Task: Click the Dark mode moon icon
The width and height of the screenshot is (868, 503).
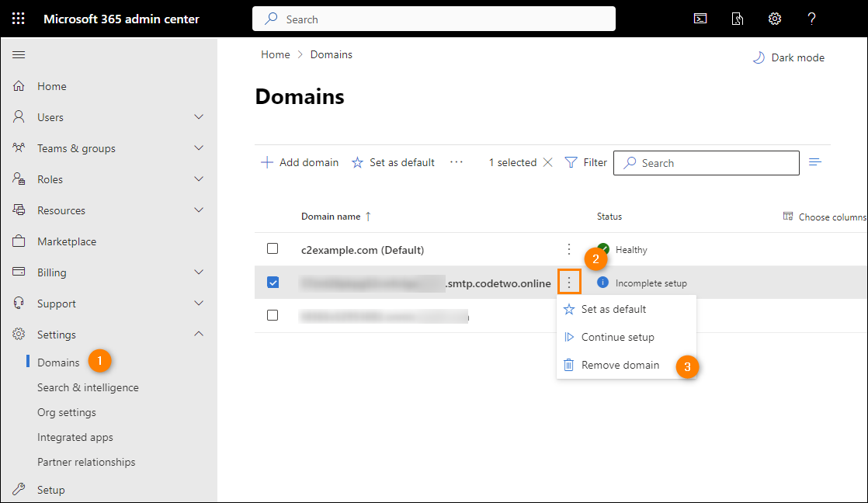Action: coord(759,57)
